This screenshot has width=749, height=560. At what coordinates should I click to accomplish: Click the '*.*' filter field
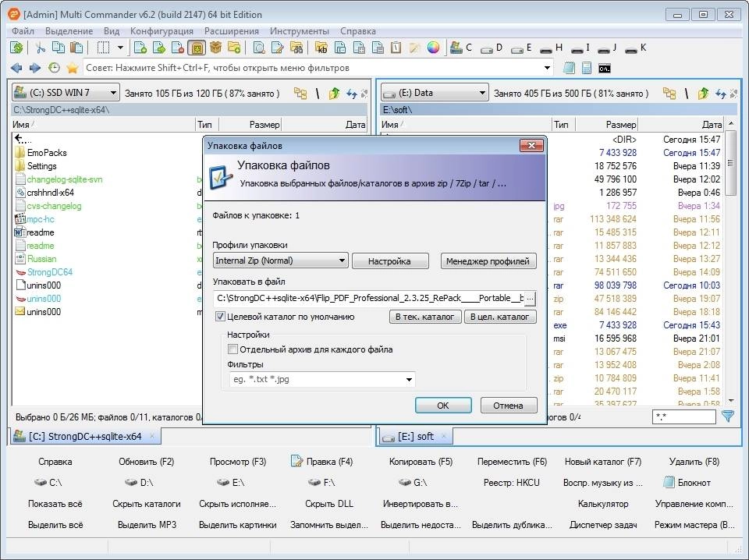click(684, 416)
